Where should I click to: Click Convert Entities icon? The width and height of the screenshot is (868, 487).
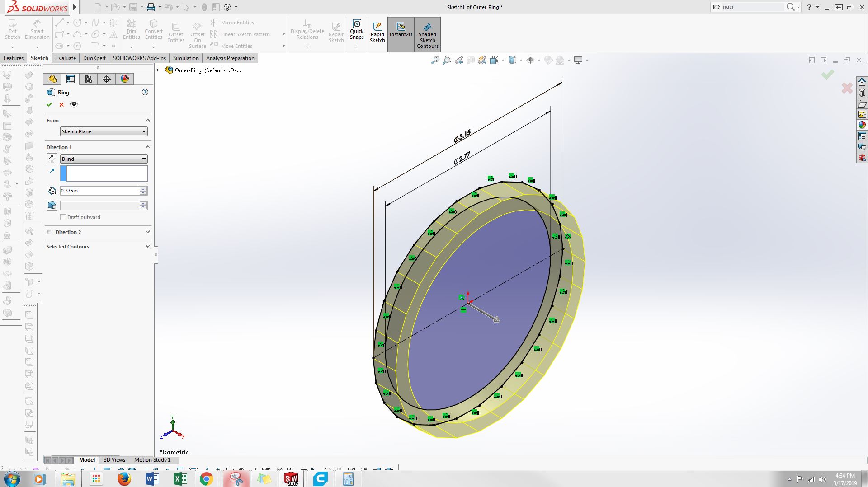[154, 30]
